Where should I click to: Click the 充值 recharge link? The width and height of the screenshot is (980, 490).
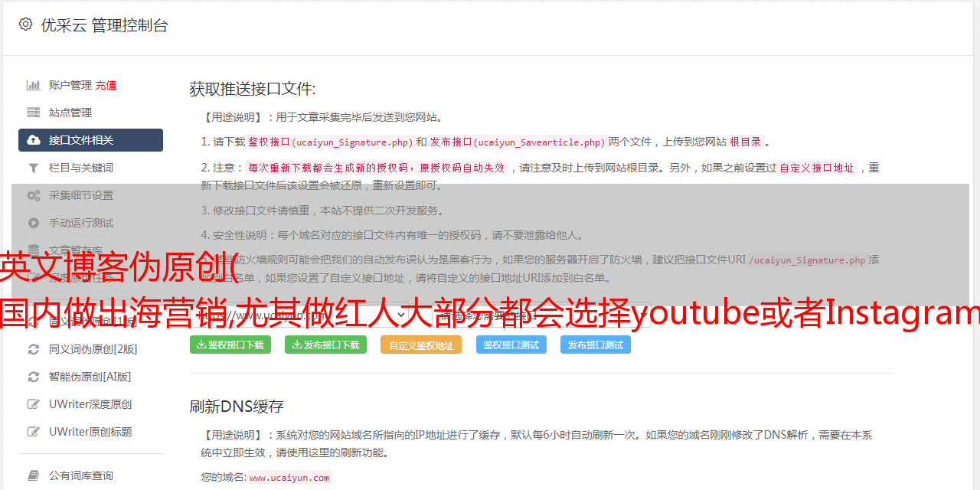tap(106, 85)
